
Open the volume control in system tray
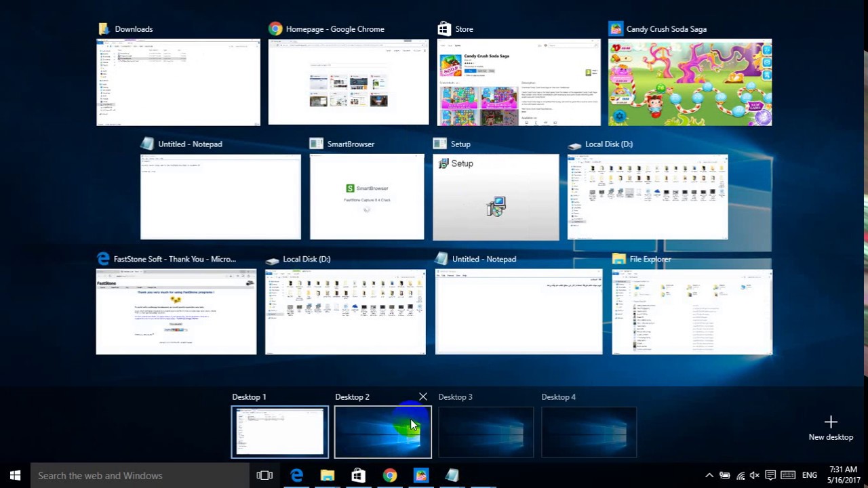click(755, 476)
